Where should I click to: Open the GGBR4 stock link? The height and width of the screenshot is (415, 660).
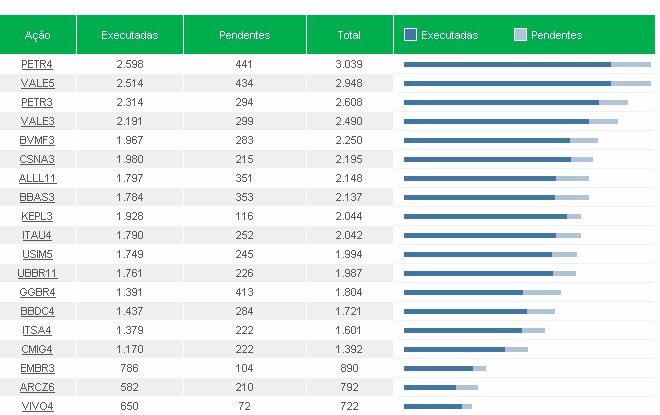click(x=37, y=292)
